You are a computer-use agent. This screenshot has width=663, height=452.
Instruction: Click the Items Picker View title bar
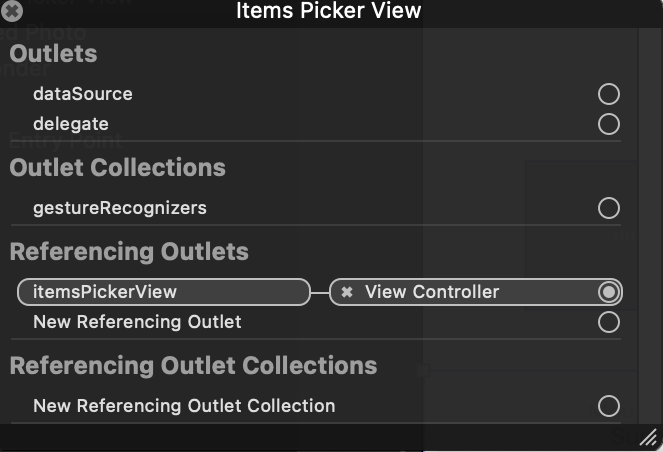pyautogui.click(x=329, y=11)
